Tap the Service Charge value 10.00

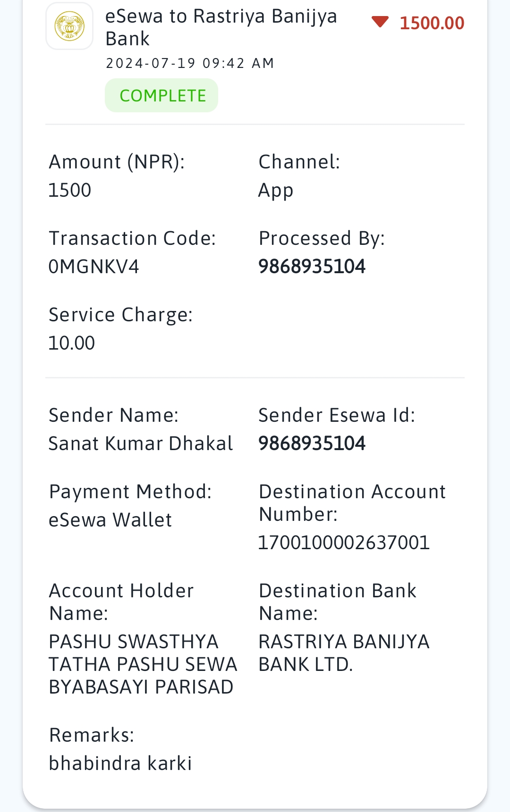coord(72,343)
